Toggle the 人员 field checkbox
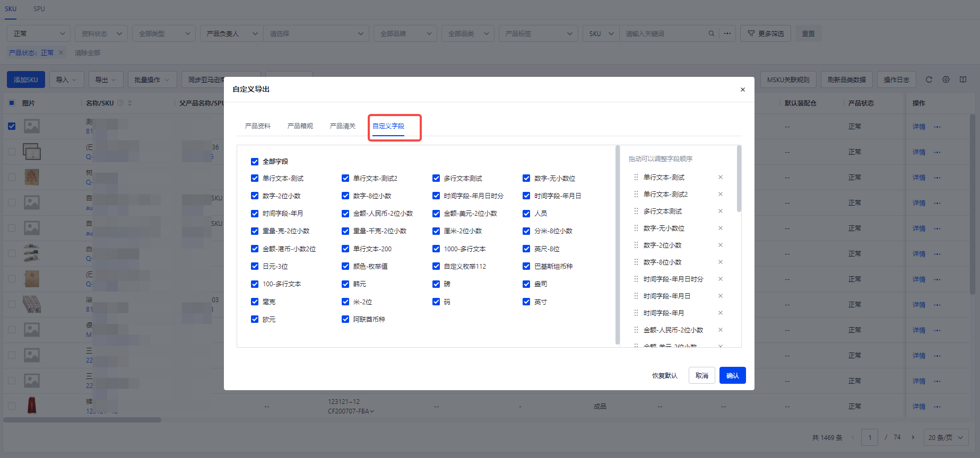 pos(526,214)
